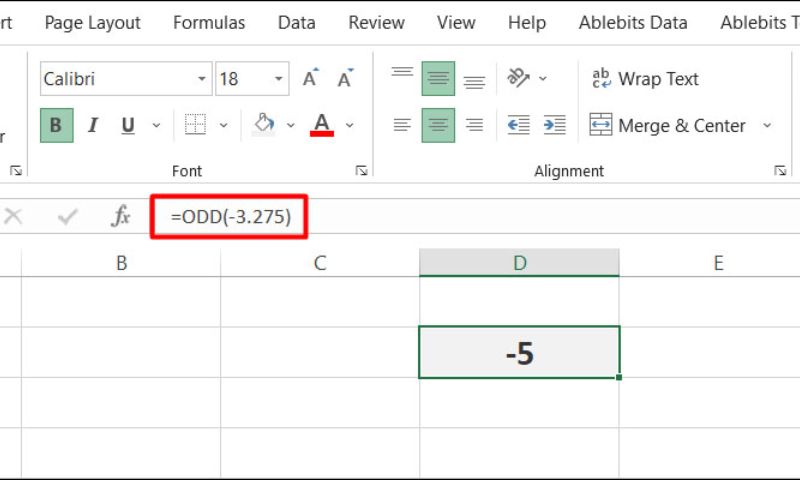Toggle Italic formatting button
This screenshot has height=480, width=800.
pyautogui.click(x=93, y=125)
